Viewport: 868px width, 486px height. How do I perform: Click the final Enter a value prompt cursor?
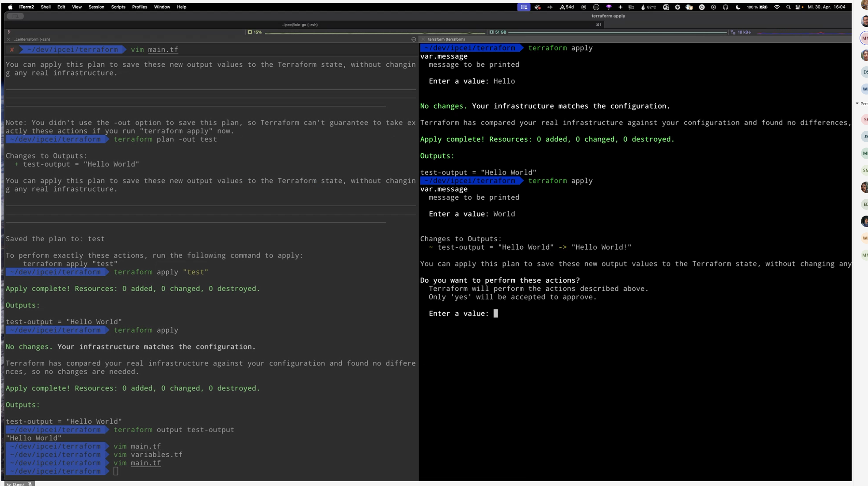click(x=496, y=313)
